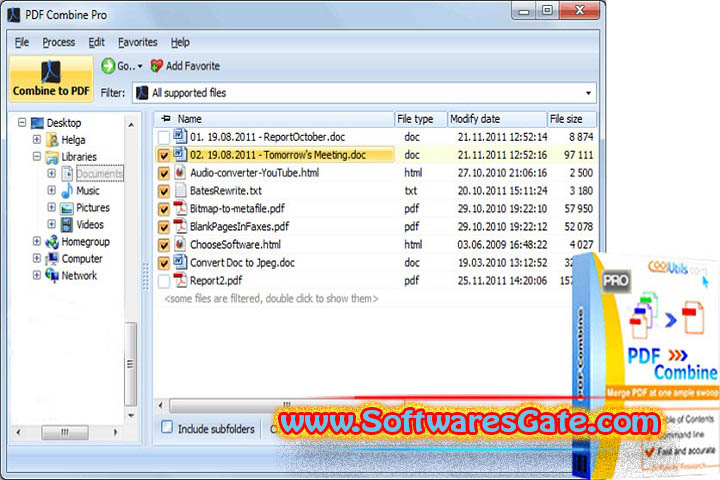Click the text file icon of BatesRewrite.txt

180,190
